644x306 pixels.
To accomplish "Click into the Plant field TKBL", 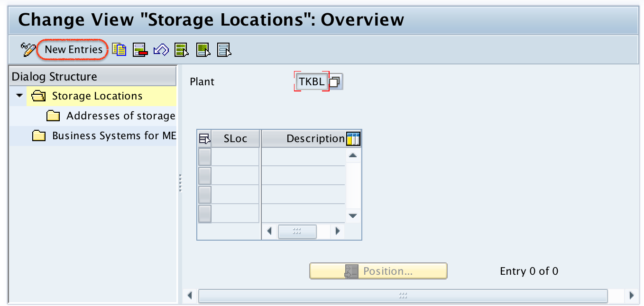I will pyautogui.click(x=312, y=81).
